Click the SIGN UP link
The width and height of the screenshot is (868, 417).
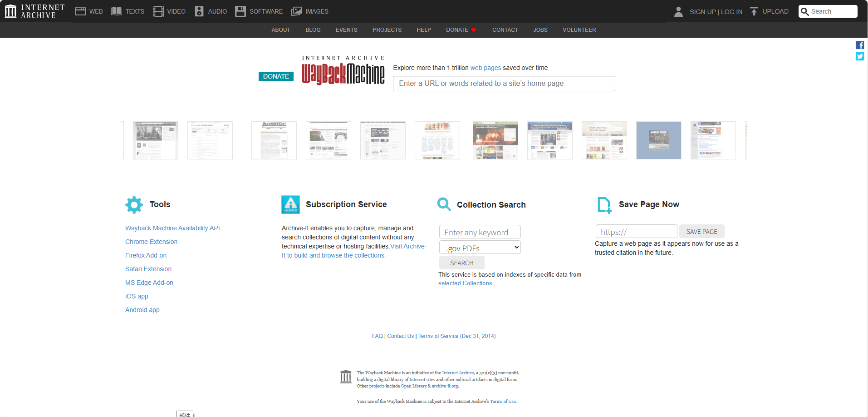[x=702, y=12]
